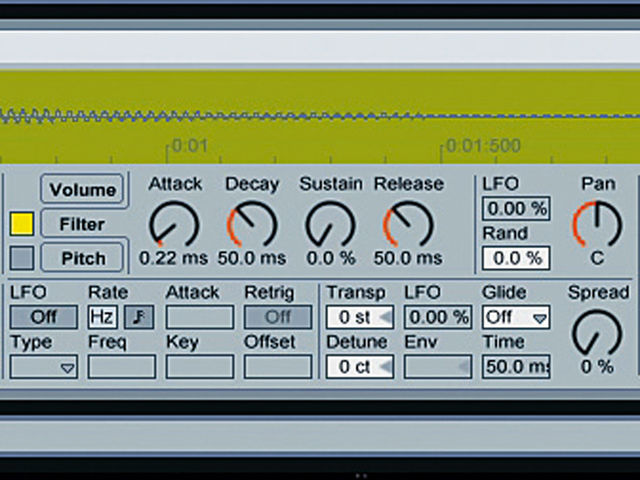Click the LFO Attack field
The height and width of the screenshot is (480, 640).
click(x=200, y=317)
